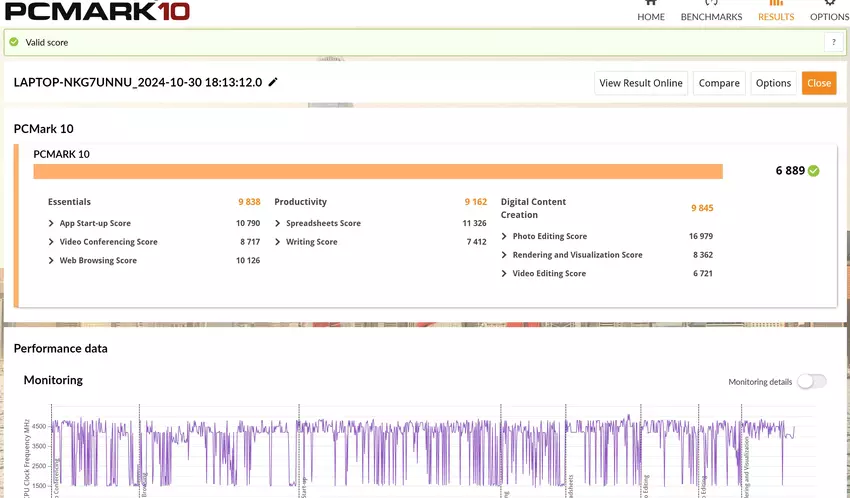The image size is (850, 498).
Task: Click the question mark help icon
Action: pos(833,42)
